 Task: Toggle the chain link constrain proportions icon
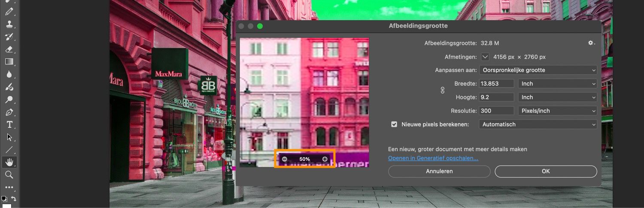[443, 90]
